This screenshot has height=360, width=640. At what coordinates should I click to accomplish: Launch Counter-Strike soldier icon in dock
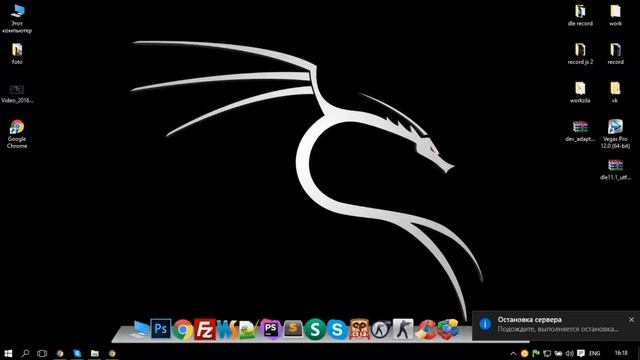tap(403, 329)
